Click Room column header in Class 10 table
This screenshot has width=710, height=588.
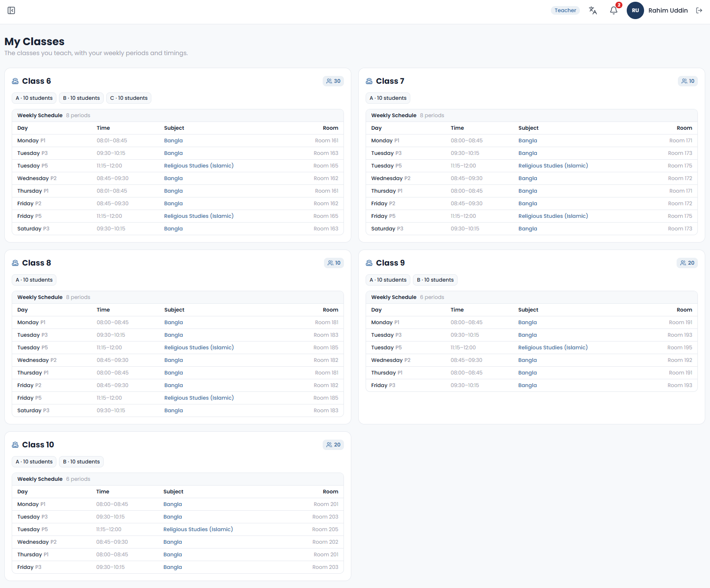pyautogui.click(x=330, y=492)
